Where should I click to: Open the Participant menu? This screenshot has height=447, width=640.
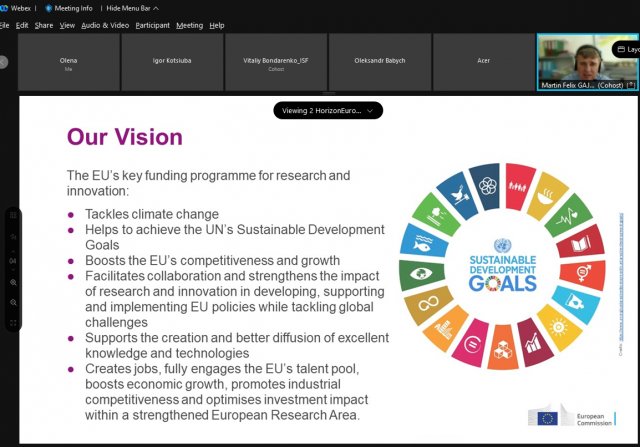153,25
